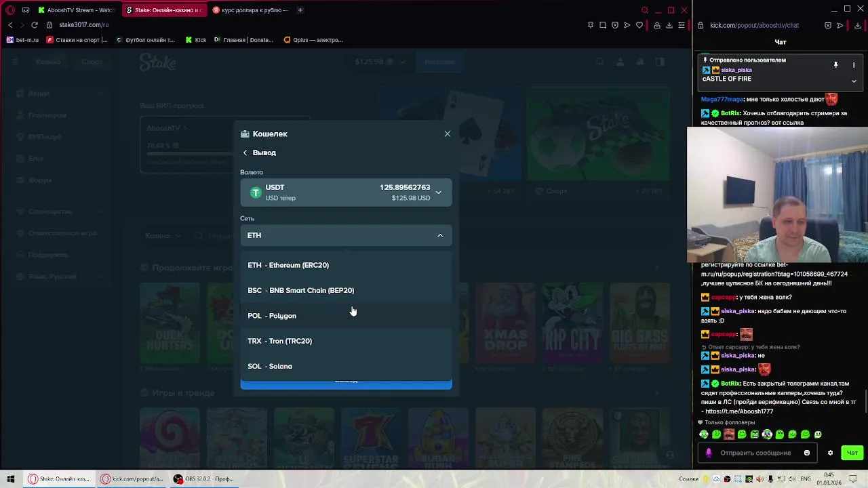Expand the pinned CASTLE OF FIRE message
The height and width of the screenshot is (488, 868).
click(x=854, y=81)
